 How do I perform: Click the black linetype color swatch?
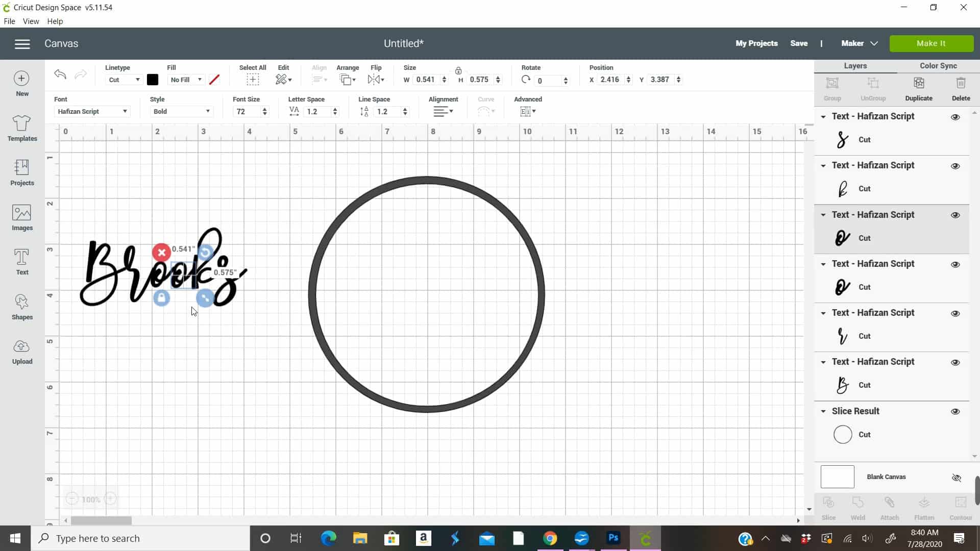[153, 80]
